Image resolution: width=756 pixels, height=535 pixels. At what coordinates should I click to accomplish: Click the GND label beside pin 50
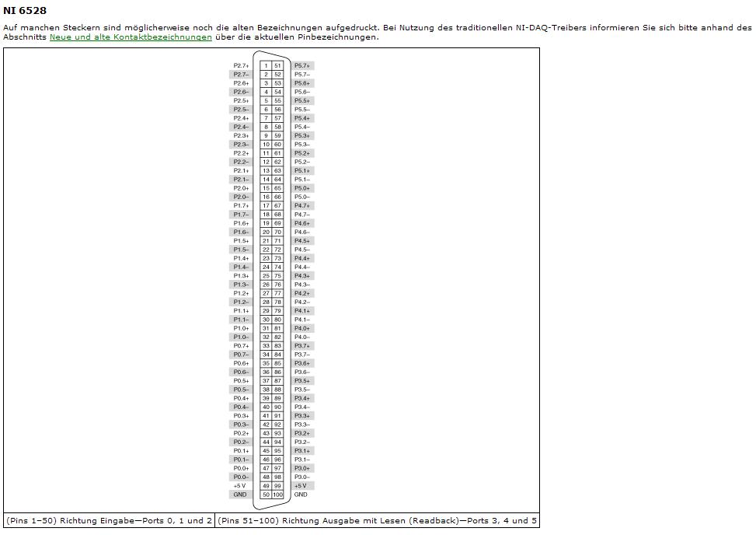pyautogui.click(x=240, y=495)
